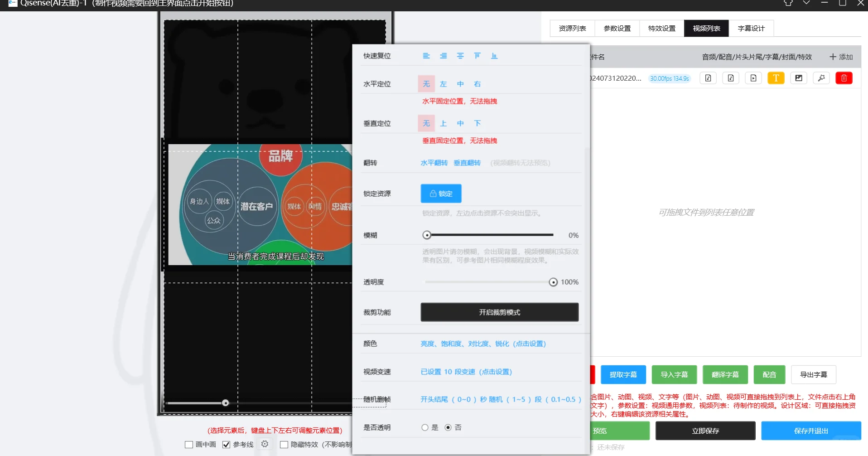This screenshot has width=868, height=456.
Task: Click the 垂直翻转 link
Action: [467, 163]
